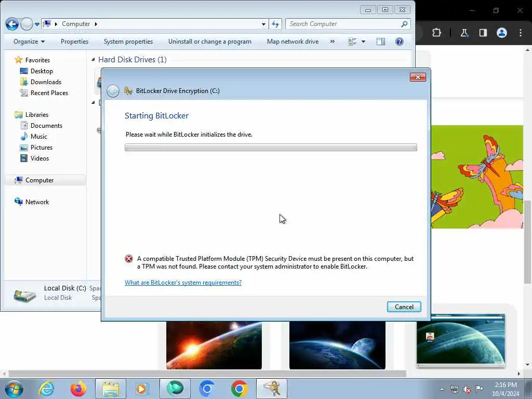Open System properties from the toolbar
Screen dimensions: 532x399
pos(128,42)
